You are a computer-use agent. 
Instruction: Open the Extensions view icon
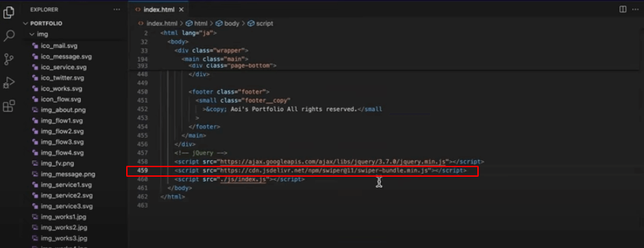click(9, 106)
